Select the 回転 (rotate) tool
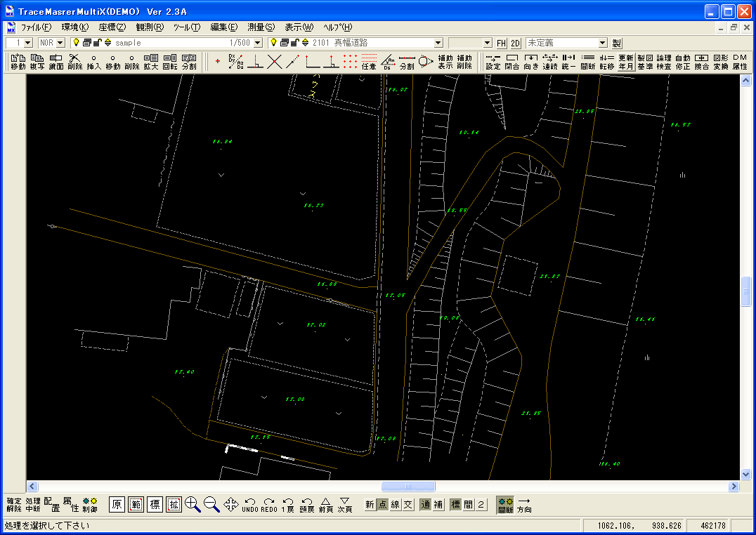This screenshot has height=535, width=756. 170,62
